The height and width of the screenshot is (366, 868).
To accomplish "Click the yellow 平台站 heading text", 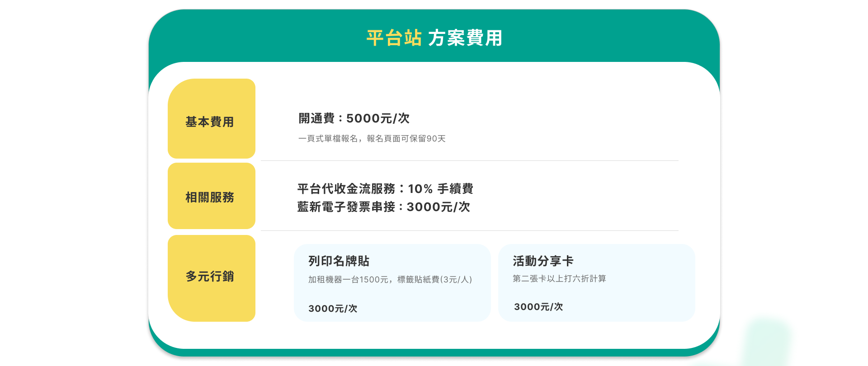I will [394, 38].
